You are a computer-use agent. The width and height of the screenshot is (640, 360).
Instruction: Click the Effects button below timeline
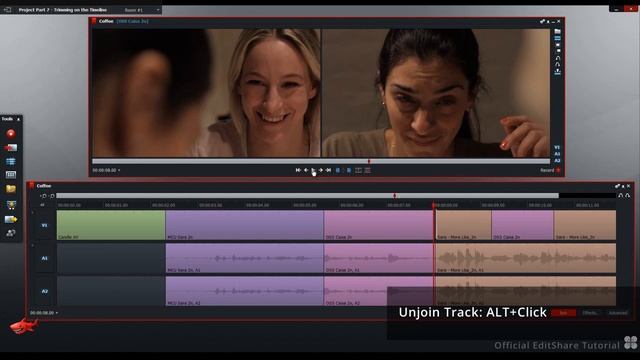(590, 313)
